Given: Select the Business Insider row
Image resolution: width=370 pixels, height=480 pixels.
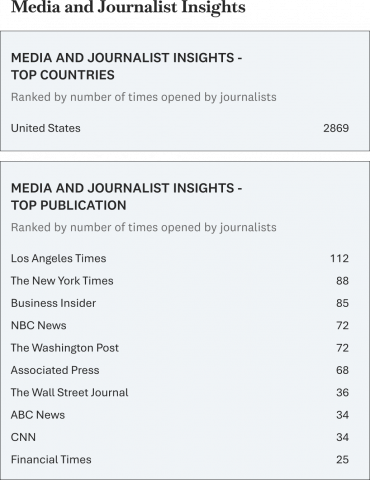Looking at the screenshot, I should 180,303.
